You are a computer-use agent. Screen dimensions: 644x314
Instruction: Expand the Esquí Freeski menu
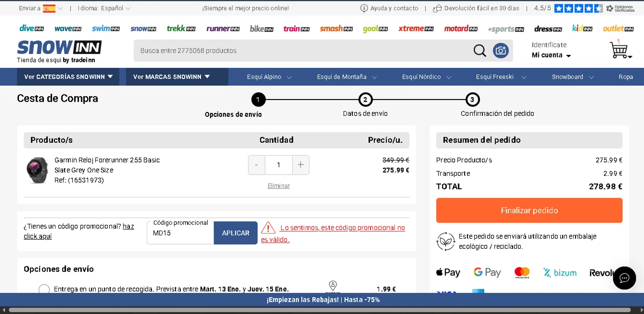501,77
